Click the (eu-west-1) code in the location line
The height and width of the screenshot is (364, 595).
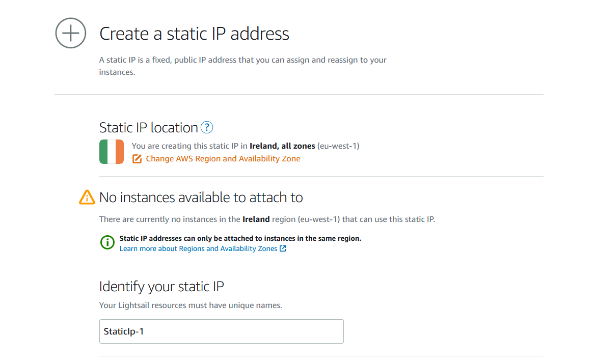point(338,146)
